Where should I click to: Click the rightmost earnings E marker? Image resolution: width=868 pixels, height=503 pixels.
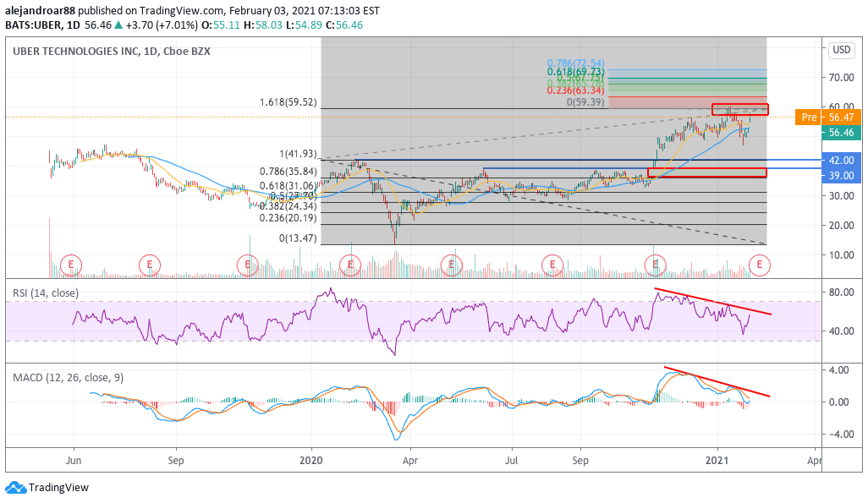coord(760,265)
